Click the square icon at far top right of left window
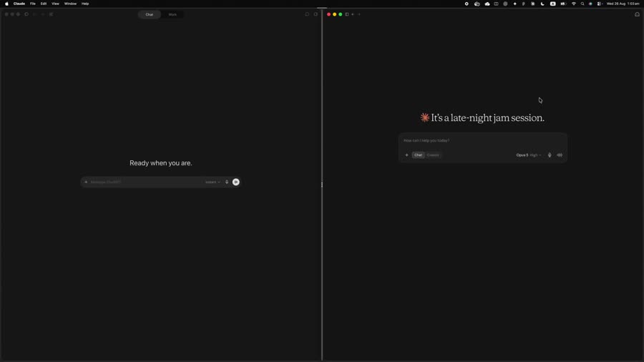644x362 pixels. [316, 14]
